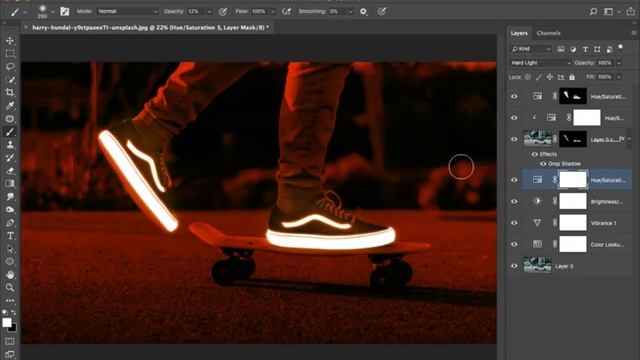
Task: Select the Crop tool
Action: coord(10,93)
